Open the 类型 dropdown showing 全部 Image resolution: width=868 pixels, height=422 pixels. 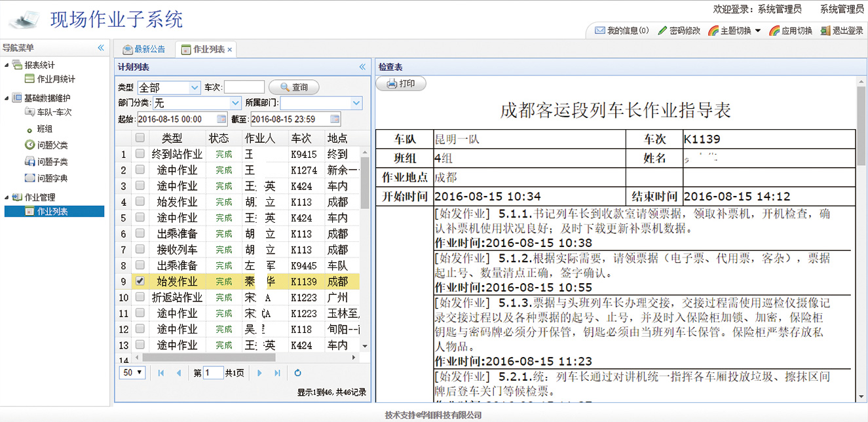[x=194, y=87]
